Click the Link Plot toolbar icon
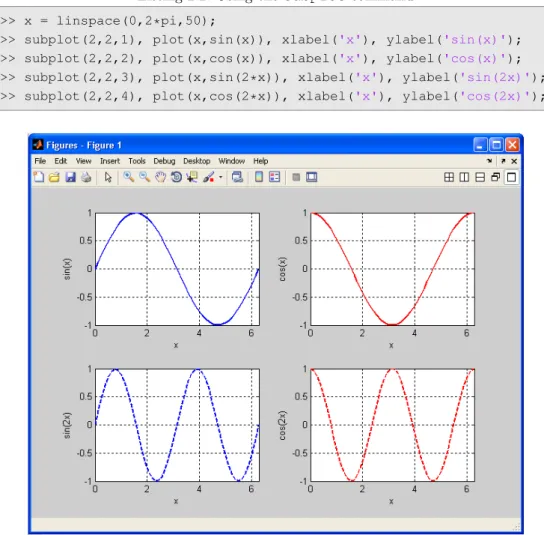544x535 pixels. pos(237,177)
